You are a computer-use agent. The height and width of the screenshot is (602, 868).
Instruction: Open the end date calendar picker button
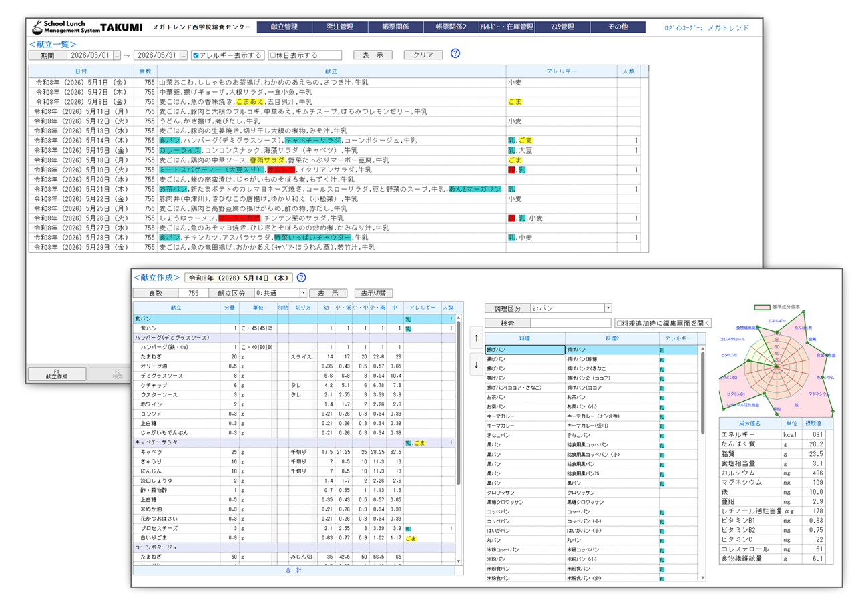184,55
